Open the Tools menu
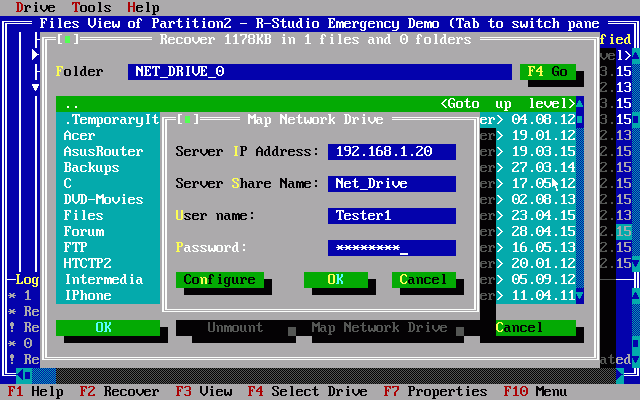This screenshot has height=400, width=640. (x=91, y=7)
